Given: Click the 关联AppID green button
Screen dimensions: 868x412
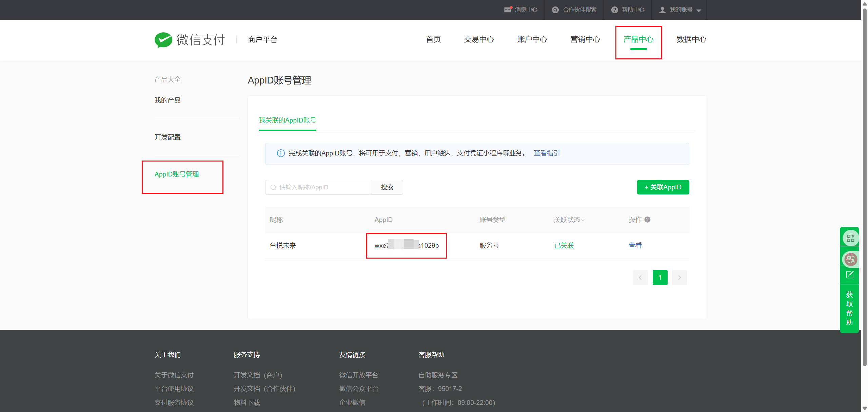Looking at the screenshot, I should click(663, 187).
